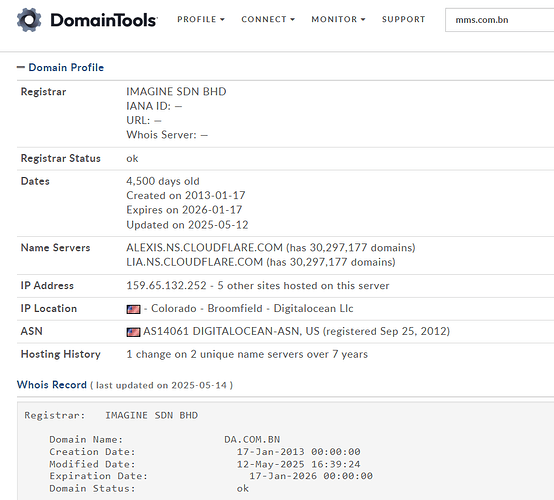Click DA.COM.BN domain name in Whois record
The width and height of the screenshot is (554, 500).
[x=252, y=440]
